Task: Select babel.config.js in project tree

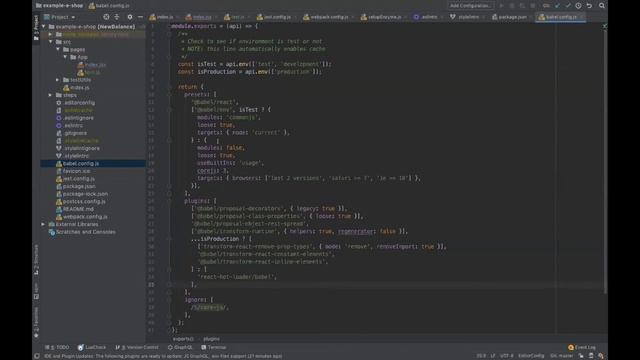Action: click(x=81, y=163)
